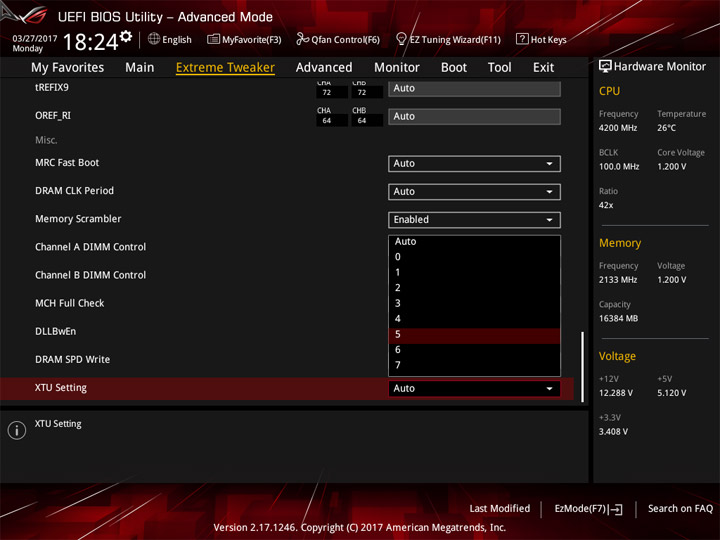Click the Hot Keys question mark icon
This screenshot has height=540, width=720.
point(522,39)
